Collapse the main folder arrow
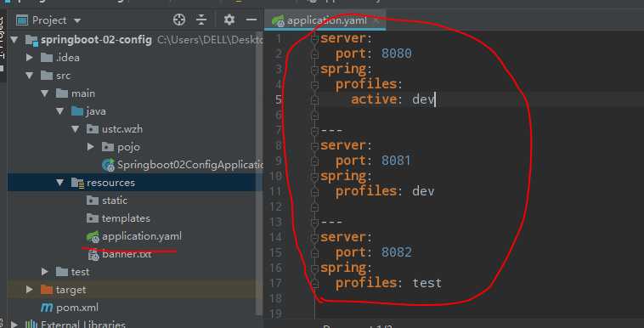This screenshot has height=328, width=644. tap(45, 93)
